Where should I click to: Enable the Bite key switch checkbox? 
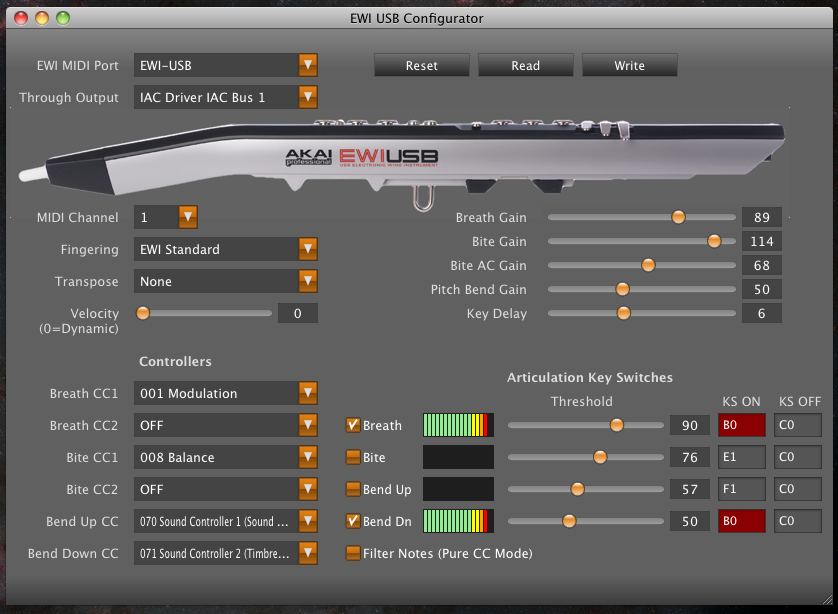coord(353,457)
